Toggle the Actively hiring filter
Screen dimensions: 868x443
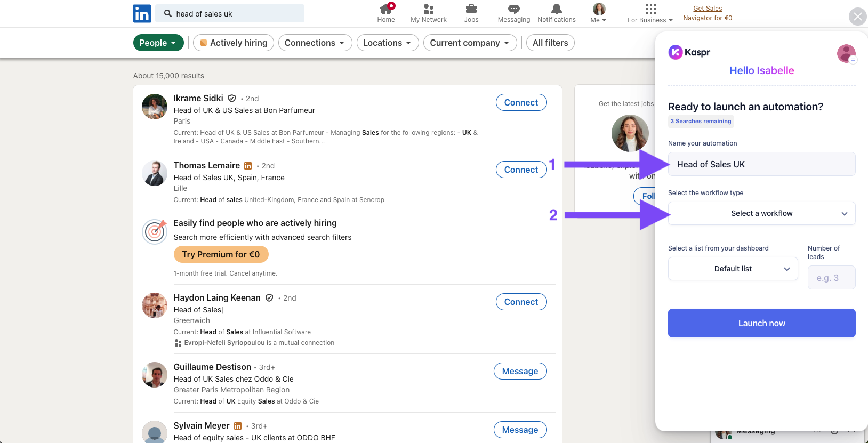tap(234, 43)
